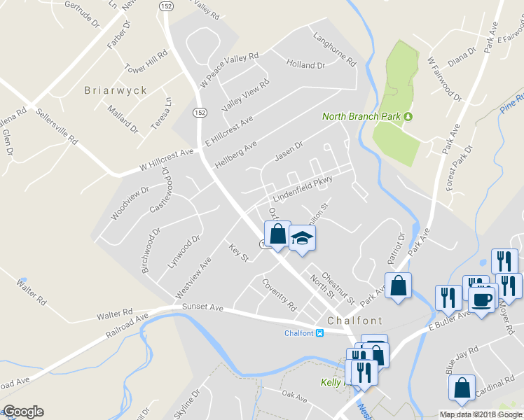Click the Map data ©2018 Google attribution
Image resolution: width=524 pixels, height=420 pixels.
point(481,414)
